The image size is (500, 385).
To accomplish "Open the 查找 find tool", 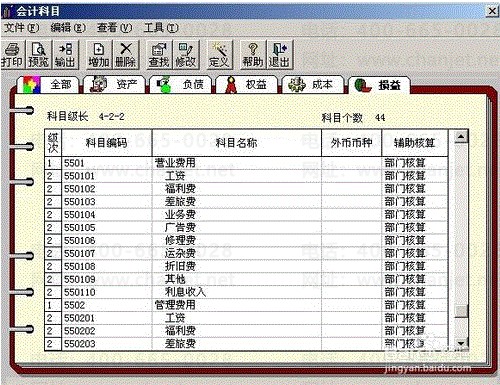I will coord(159,55).
